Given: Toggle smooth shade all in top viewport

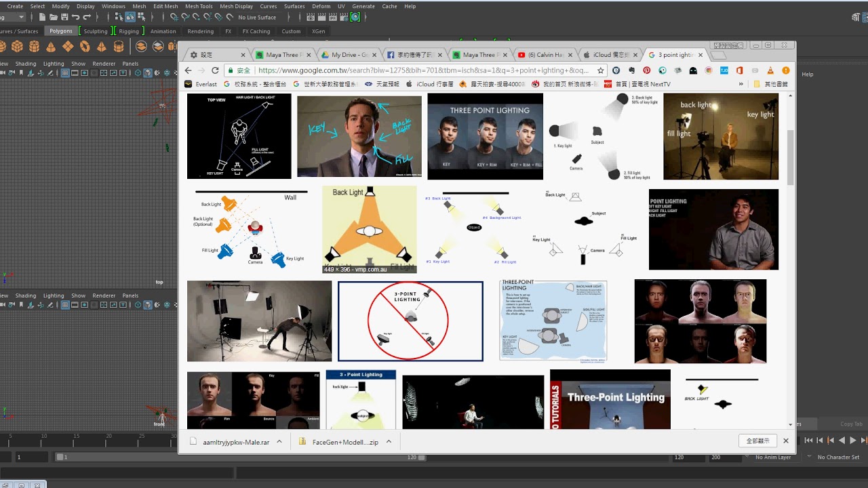Looking at the screenshot, I should coord(147,73).
